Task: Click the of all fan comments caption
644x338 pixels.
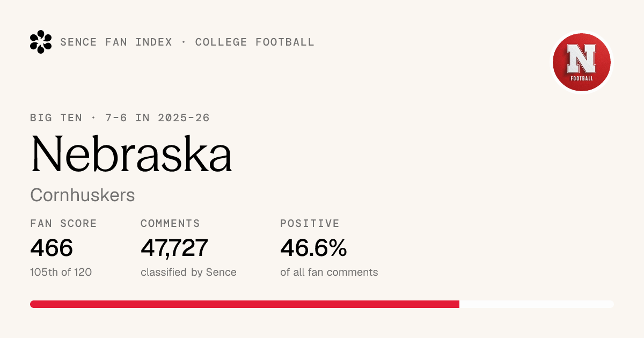Action: pyautogui.click(x=329, y=272)
